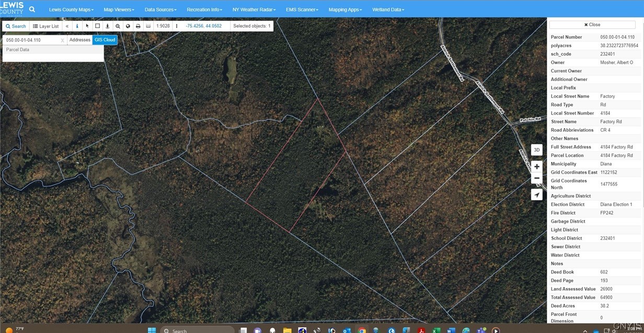Switch search mode to Addresses
The width and height of the screenshot is (644, 333).
[x=80, y=40]
